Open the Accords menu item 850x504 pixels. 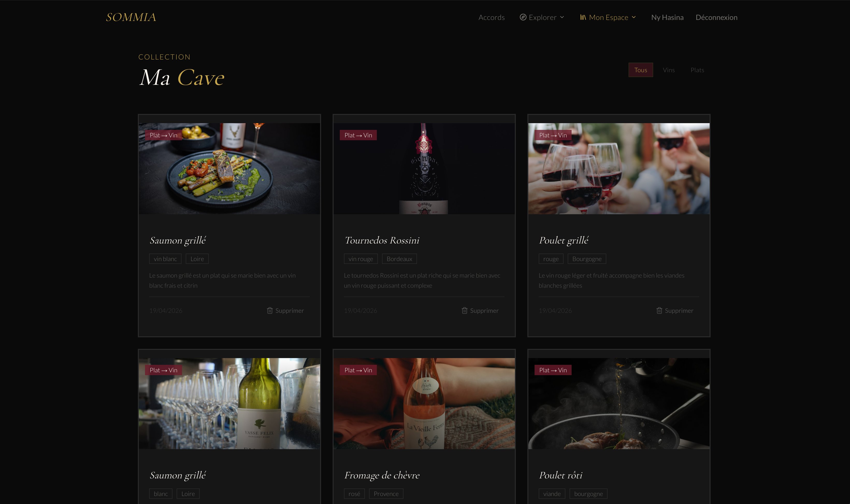pos(492,17)
